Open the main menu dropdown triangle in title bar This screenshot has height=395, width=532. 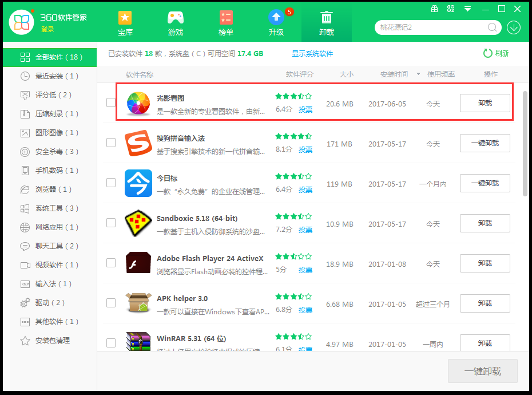(x=468, y=9)
